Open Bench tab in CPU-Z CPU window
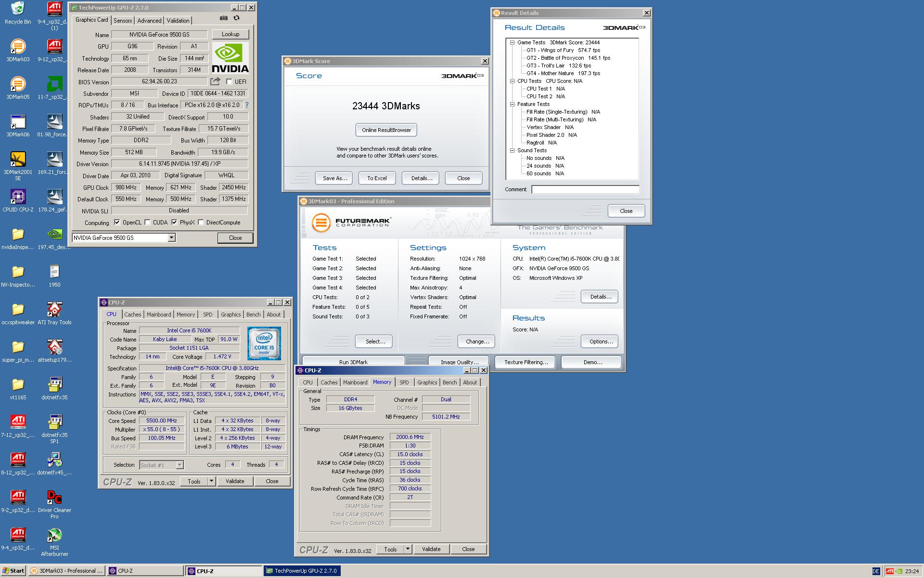Viewport: 924px width, 578px height. tap(253, 315)
